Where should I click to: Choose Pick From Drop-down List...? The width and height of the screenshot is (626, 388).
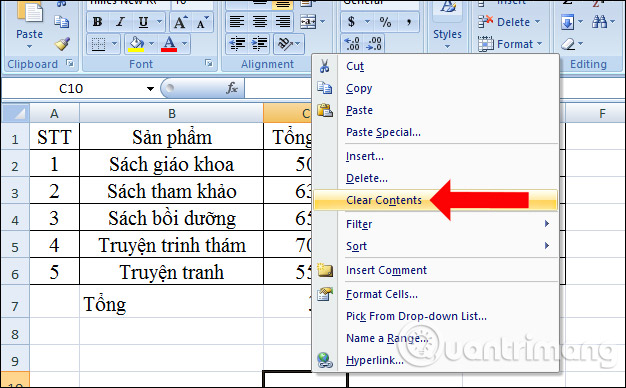(x=435, y=316)
